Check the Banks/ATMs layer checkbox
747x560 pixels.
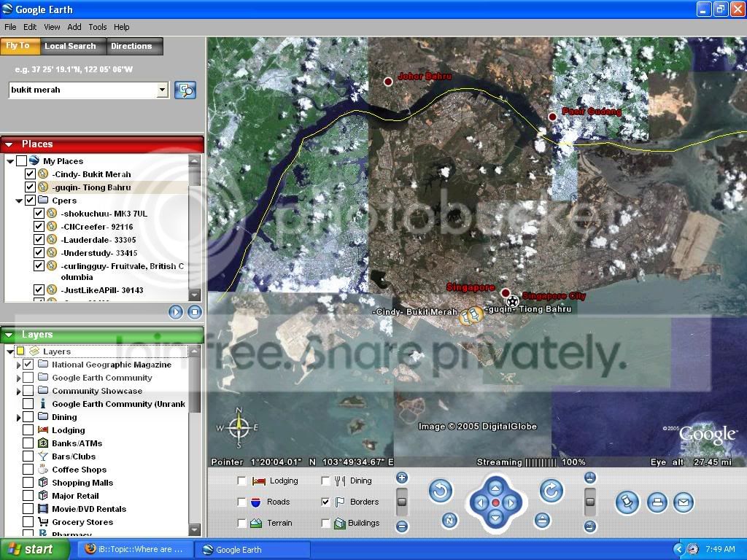click(x=28, y=443)
